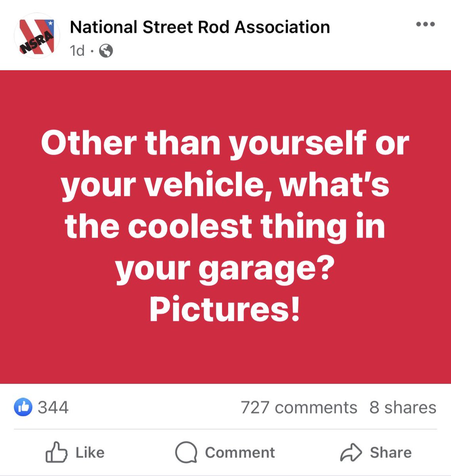This screenshot has height=476, width=451.
Task: Click the red background of the post
Action: (226, 99)
